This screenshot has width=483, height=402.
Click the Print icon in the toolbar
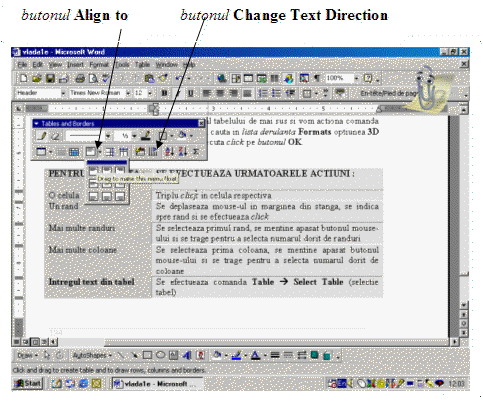(80, 79)
